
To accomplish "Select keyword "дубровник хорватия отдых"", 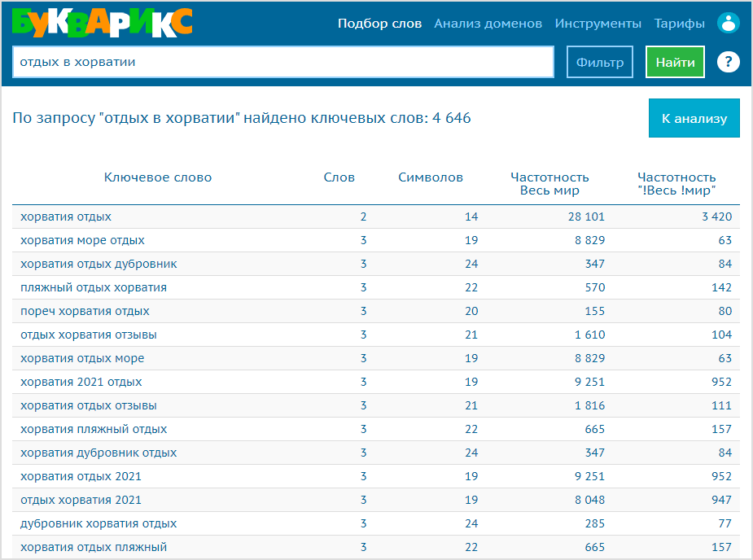I will tap(99, 523).
